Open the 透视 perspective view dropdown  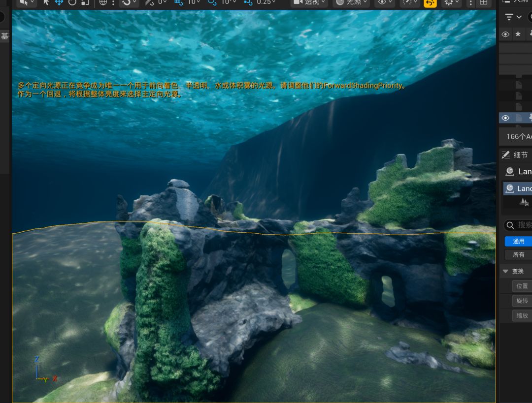[309, 2]
